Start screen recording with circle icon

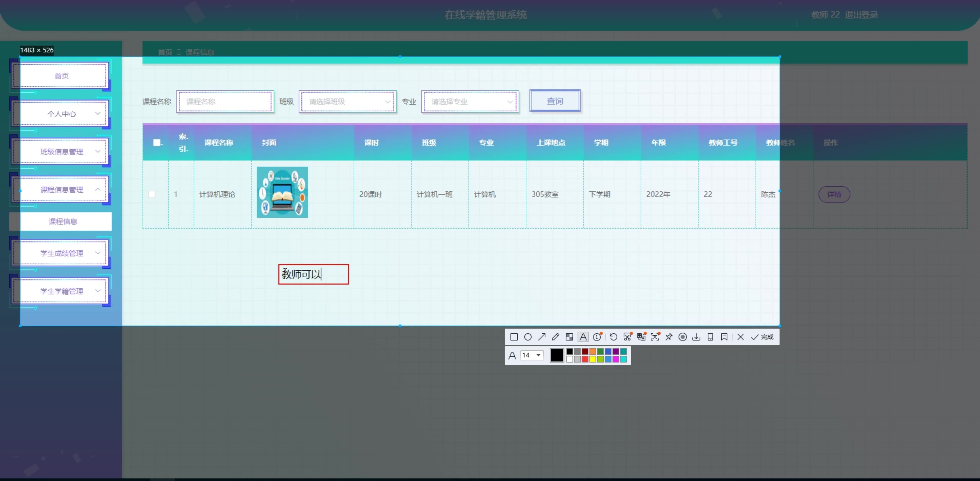[682, 337]
